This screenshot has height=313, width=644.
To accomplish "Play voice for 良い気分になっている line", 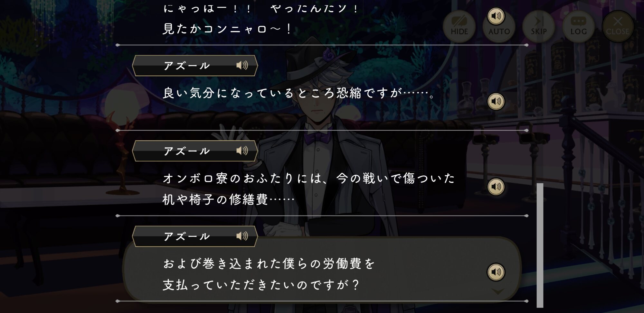I will point(496,101).
